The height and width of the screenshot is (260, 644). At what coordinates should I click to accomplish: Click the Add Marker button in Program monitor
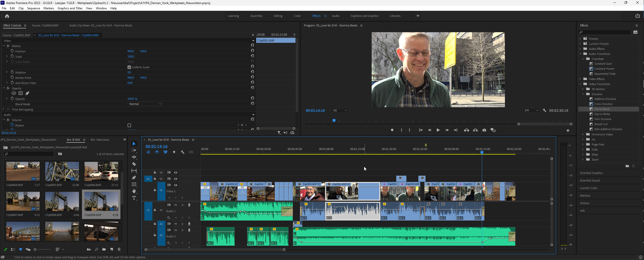tap(392, 130)
